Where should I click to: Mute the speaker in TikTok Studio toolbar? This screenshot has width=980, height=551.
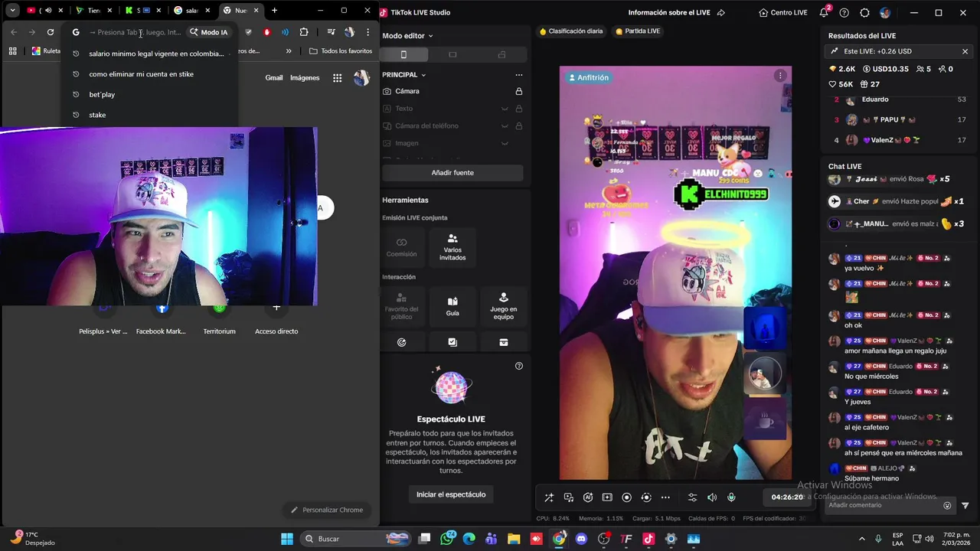(712, 497)
